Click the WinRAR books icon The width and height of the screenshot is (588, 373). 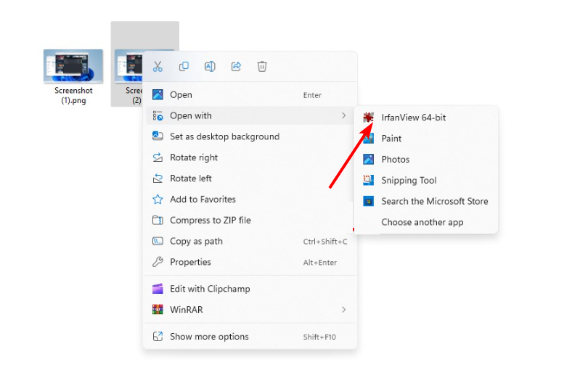tap(158, 309)
